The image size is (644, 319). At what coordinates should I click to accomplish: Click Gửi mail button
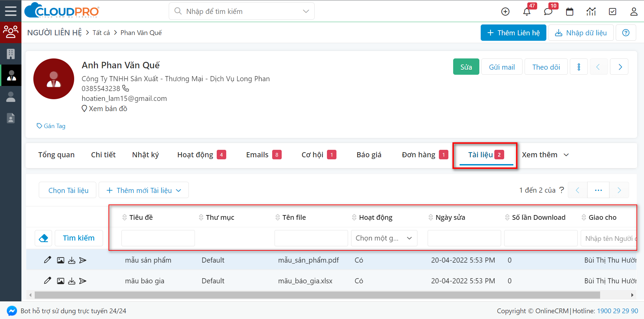(502, 67)
